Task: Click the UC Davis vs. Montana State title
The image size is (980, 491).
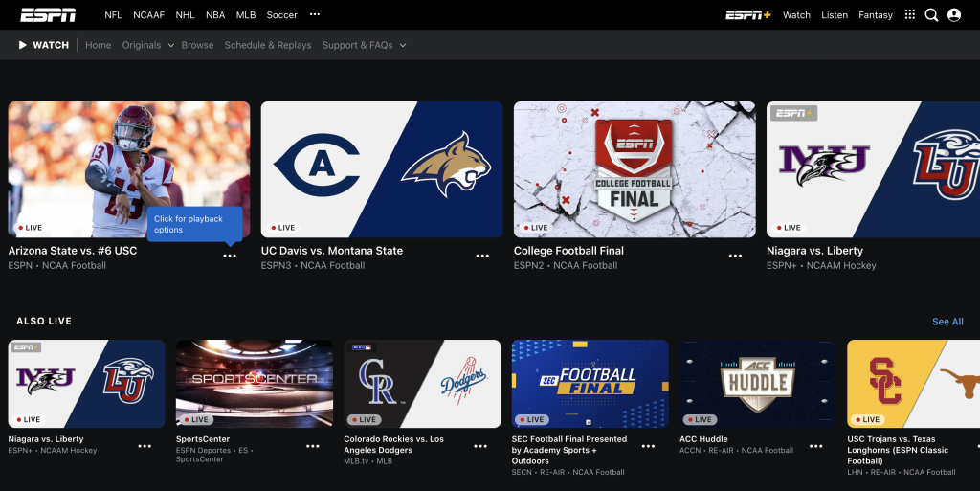Action: pos(332,251)
